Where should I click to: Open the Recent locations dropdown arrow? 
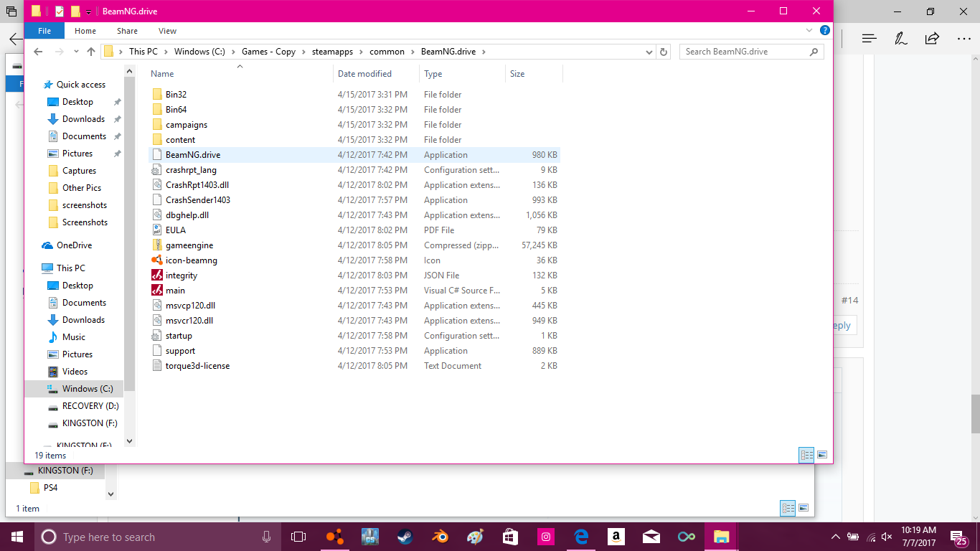(x=77, y=52)
